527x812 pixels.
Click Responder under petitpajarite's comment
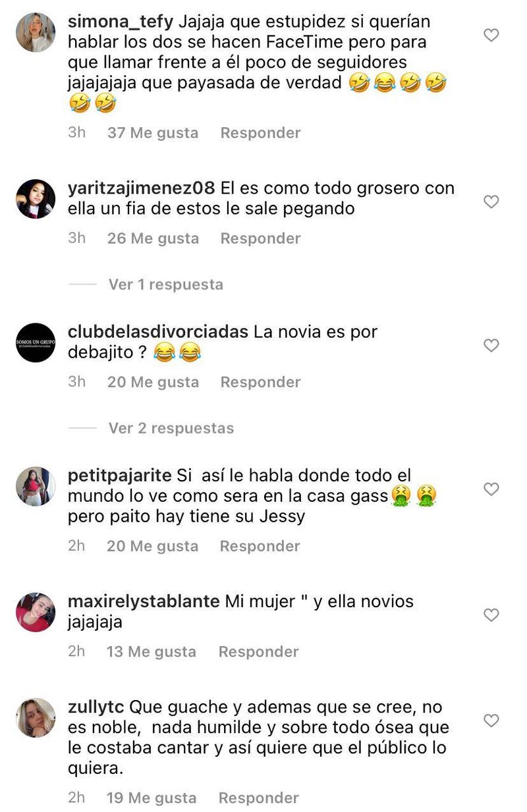click(260, 546)
